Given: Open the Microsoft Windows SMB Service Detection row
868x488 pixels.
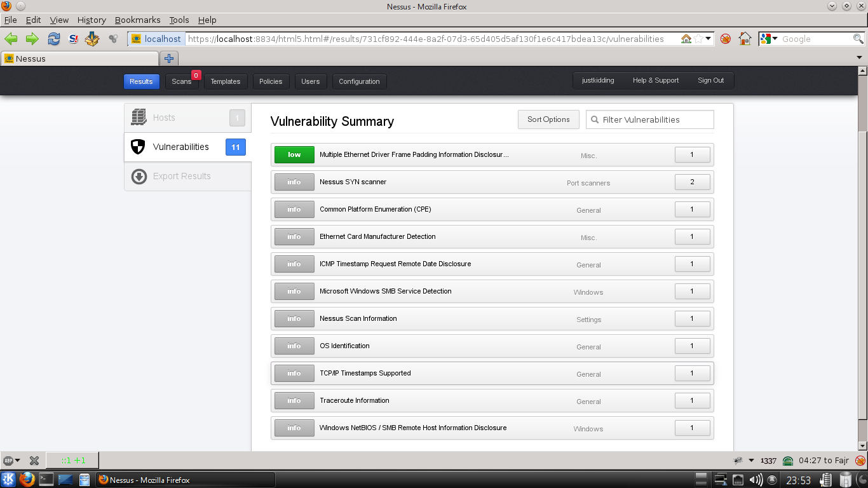Looking at the screenshot, I should point(492,291).
